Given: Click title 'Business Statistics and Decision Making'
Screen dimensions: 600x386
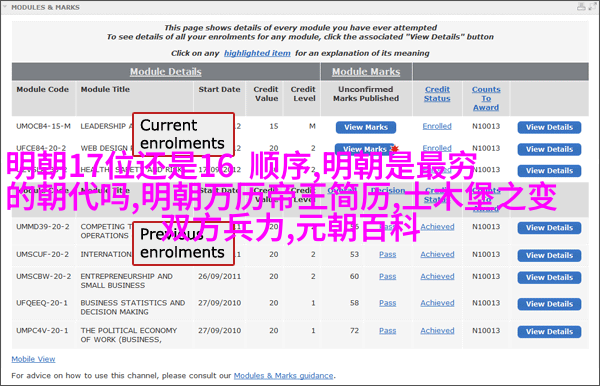Looking at the screenshot, I should point(133,307).
